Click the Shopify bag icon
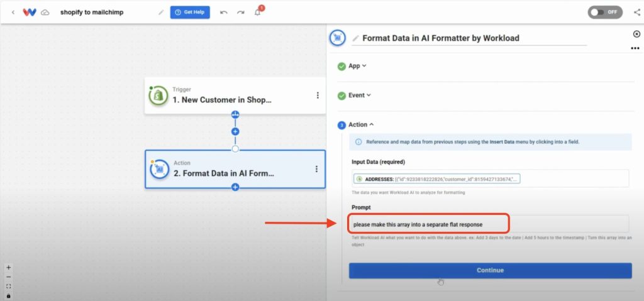Viewport: 644px width, 301px height. pos(158,96)
